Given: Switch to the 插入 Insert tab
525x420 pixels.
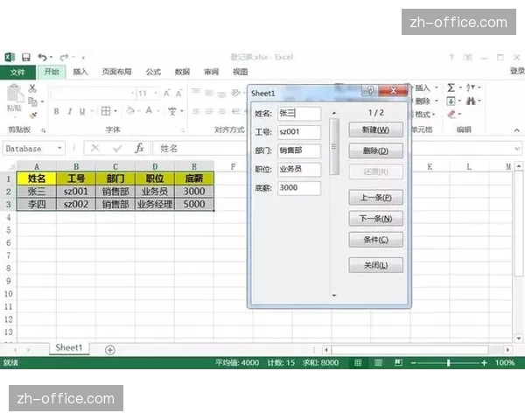Looking at the screenshot, I should pos(80,72).
